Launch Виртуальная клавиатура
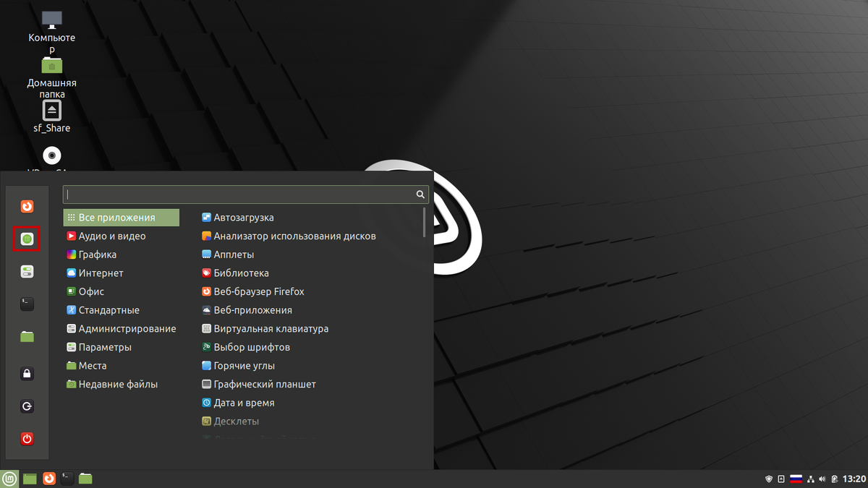 click(310, 329)
